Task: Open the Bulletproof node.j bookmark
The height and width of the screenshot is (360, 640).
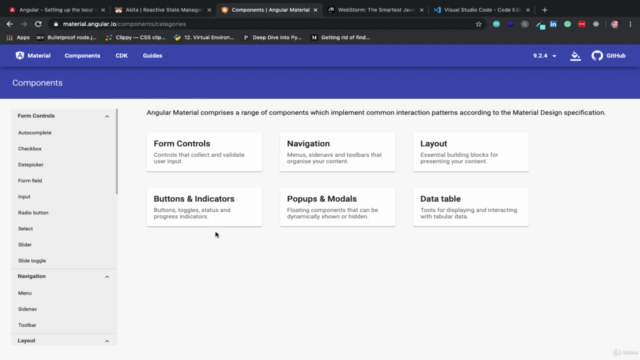Action: pyautogui.click(x=67, y=38)
